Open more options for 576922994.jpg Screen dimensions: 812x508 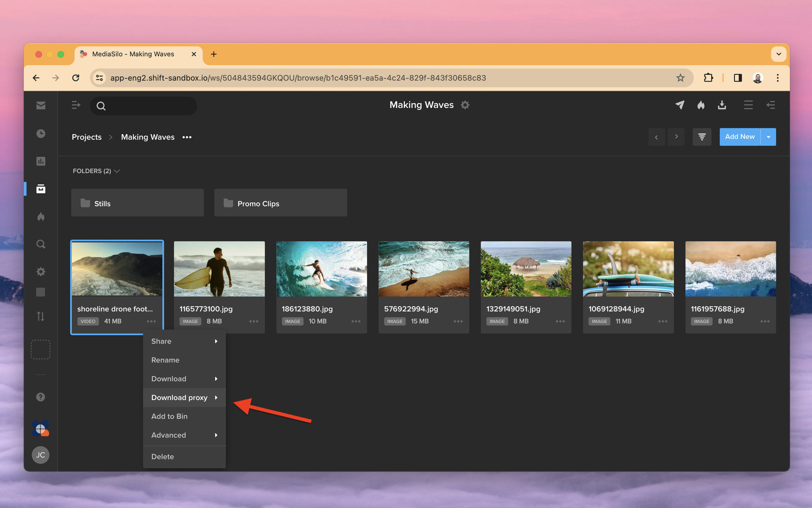458,321
